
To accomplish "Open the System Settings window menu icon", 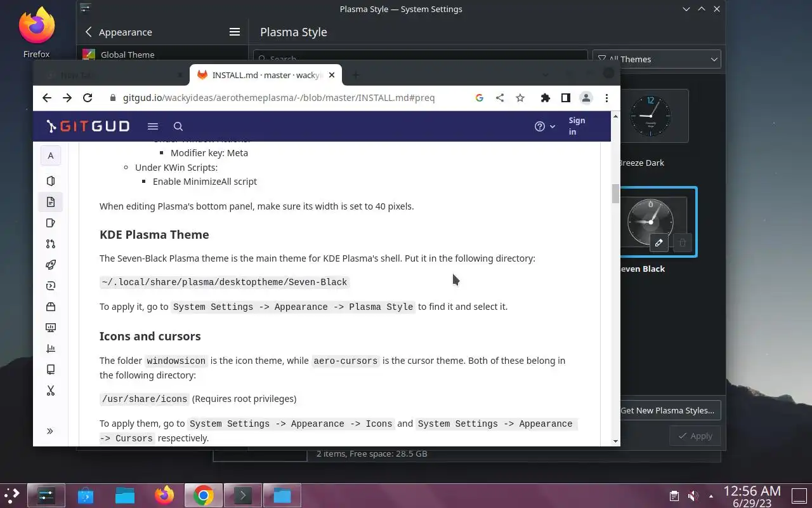I will [x=86, y=9].
